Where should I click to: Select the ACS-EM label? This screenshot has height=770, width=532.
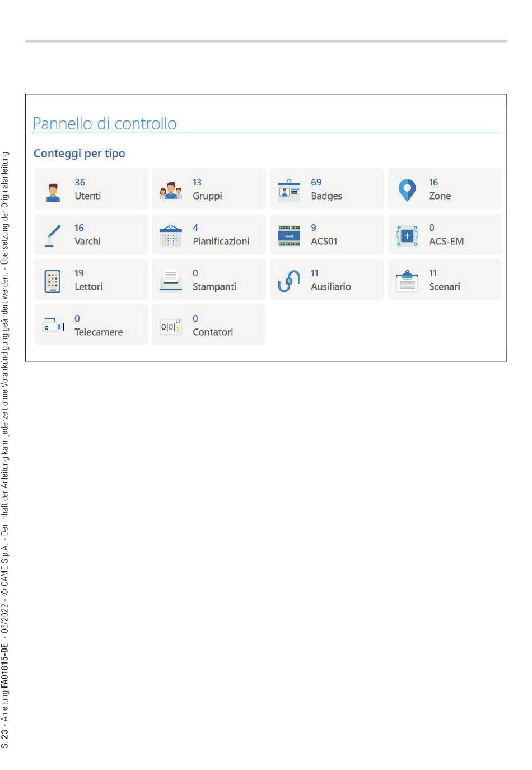click(x=446, y=242)
